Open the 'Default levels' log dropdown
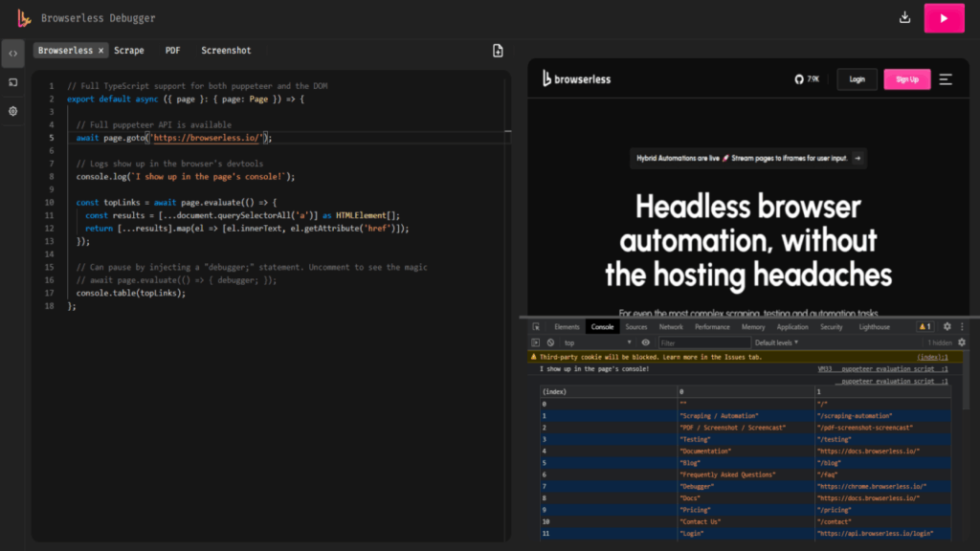The height and width of the screenshot is (551, 980). (776, 342)
